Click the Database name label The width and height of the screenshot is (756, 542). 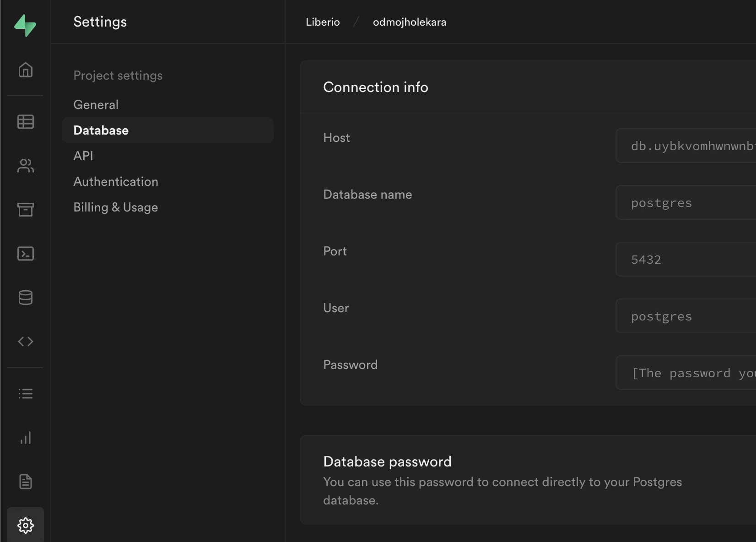pos(367,195)
